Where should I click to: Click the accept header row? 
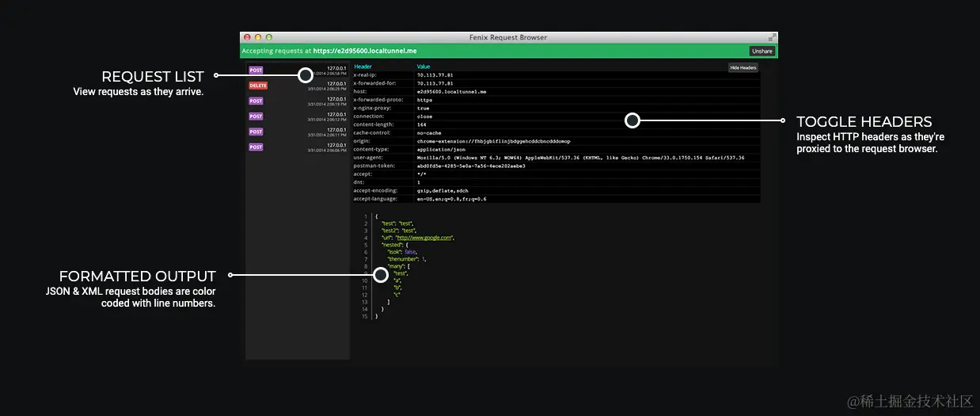point(556,174)
